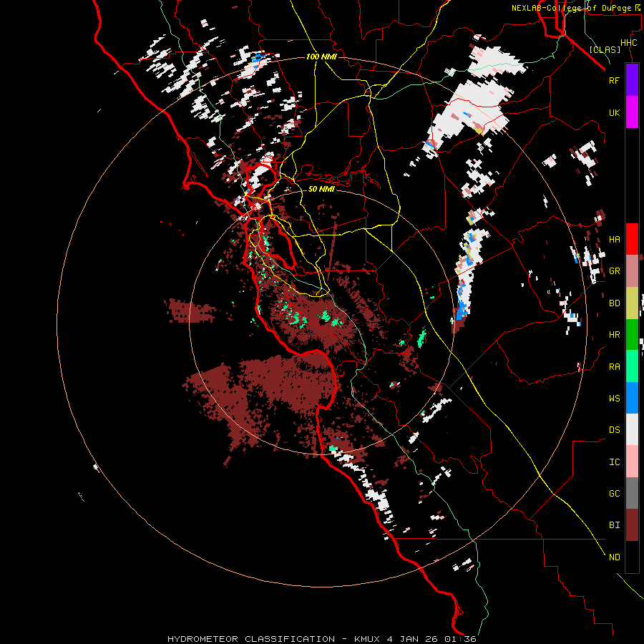This screenshot has width=644, height=644.
Task: Click the 'DS' legend label
Action: [614, 430]
